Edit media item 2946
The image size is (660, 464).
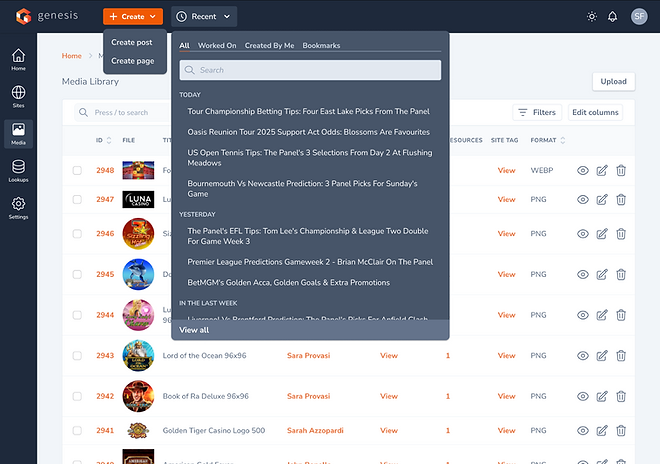602,234
